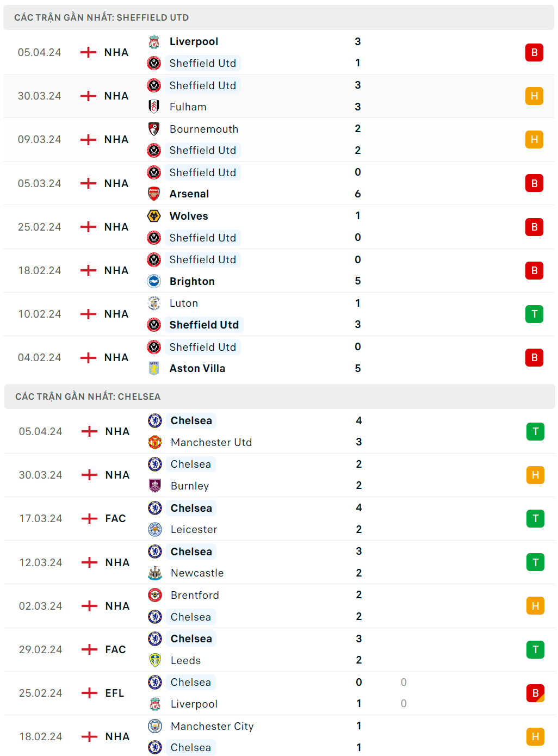Click the Fulham club crest icon
558x756 pixels.
pyautogui.click(x=154, y=107)
